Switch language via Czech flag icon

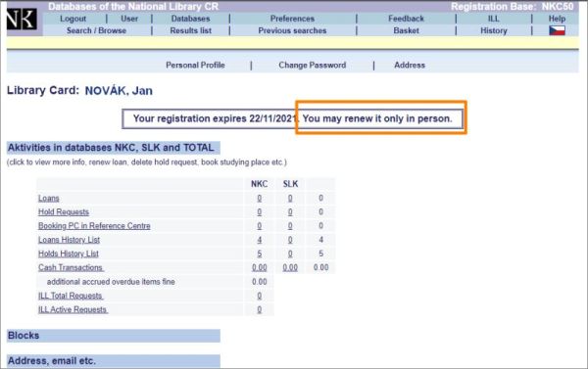click(557, 30)
